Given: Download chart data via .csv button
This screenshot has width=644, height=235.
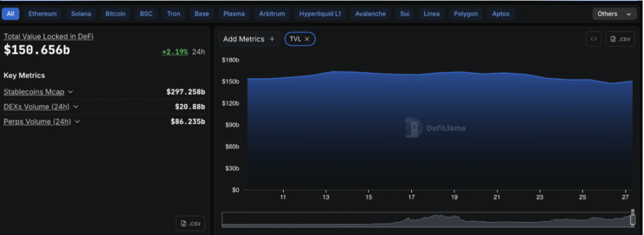Looking at the screenshot, I should pos(620,39).
